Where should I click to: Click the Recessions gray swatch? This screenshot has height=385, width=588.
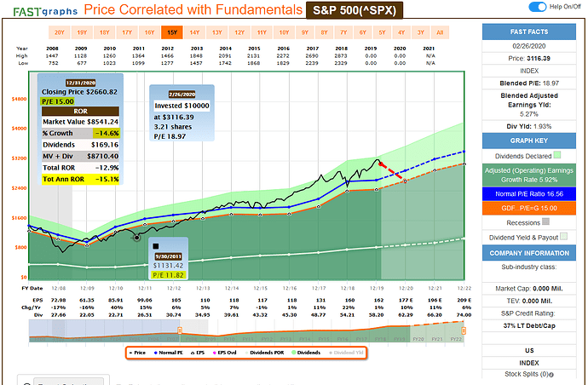click(x=545, y=222)
